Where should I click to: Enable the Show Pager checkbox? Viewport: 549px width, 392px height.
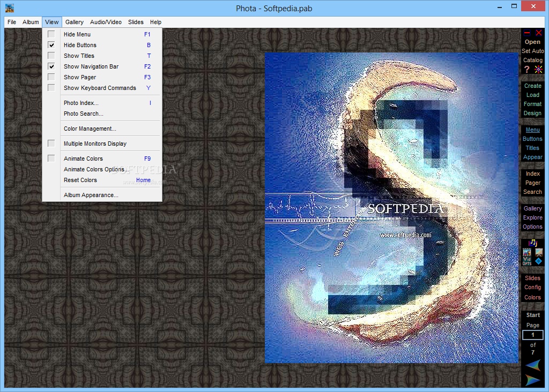[51, 77]
